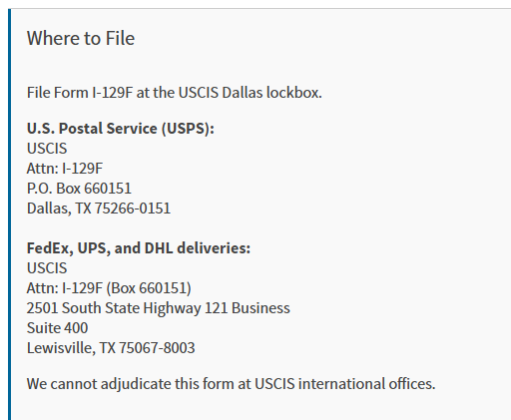The height and width of the screenshot is (420, 511).
Task: Click USCIS line under the FedEx heading
Action: (47, 268)
